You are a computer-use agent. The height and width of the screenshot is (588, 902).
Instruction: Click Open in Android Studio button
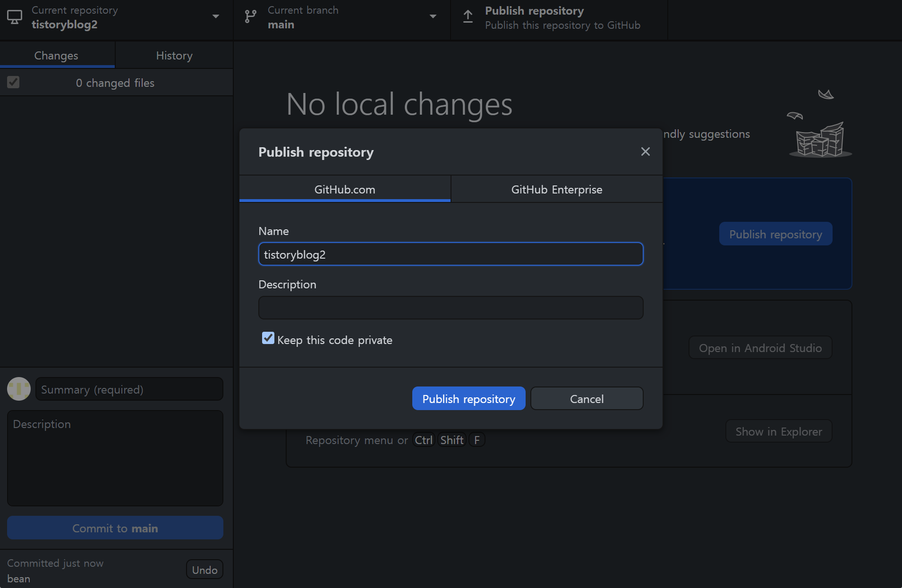tap(760, 348)
